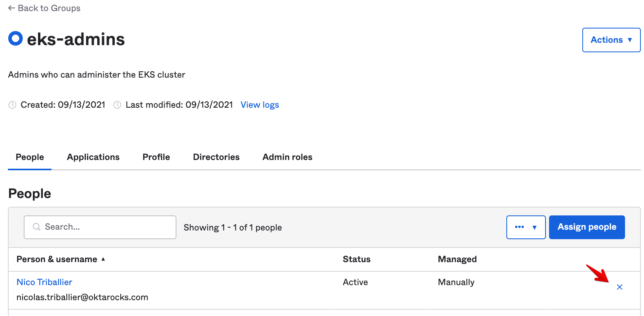The height and width of the screenshot is (316, 644).
Task: Expand the more options dropdown arrow
Action: 534,227
